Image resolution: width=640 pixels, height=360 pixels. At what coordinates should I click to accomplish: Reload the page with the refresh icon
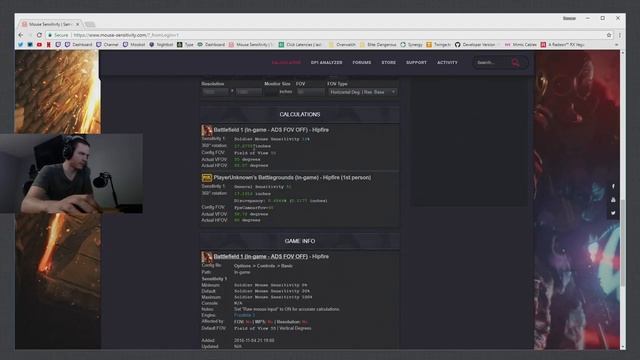(x=39, y=35)
